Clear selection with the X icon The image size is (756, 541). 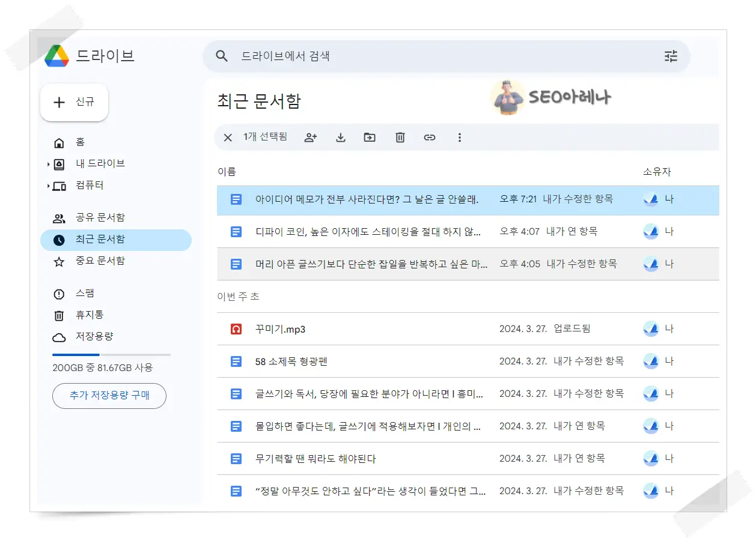click(228, 138)
